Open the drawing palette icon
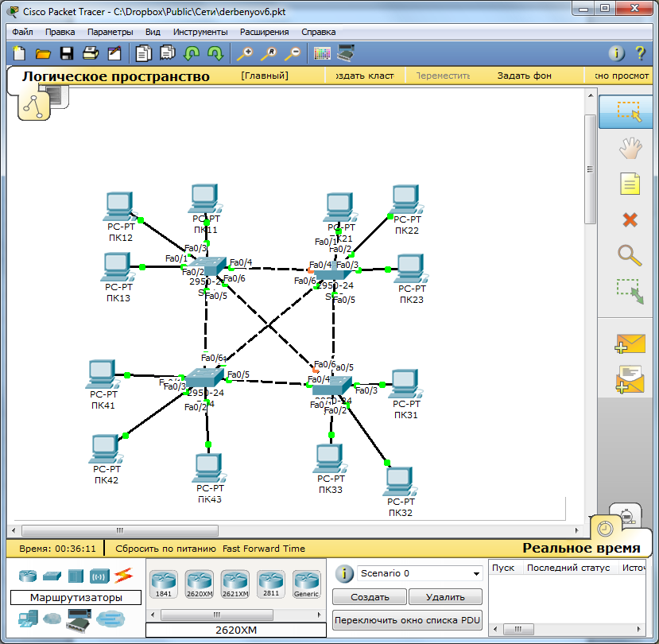This screenshot has height=644, width=659. tap(323, 53)
